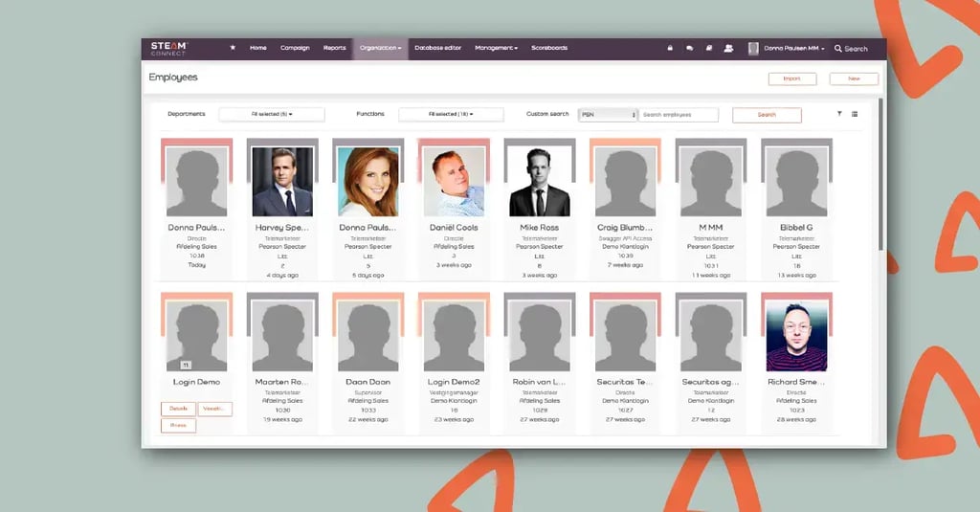Open the Scoreboards menu item

(x=549, y=48)
